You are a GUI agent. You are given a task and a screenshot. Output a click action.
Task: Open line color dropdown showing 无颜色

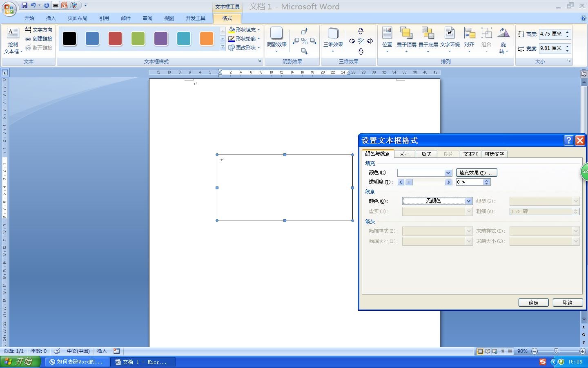[x=468, y=201]
